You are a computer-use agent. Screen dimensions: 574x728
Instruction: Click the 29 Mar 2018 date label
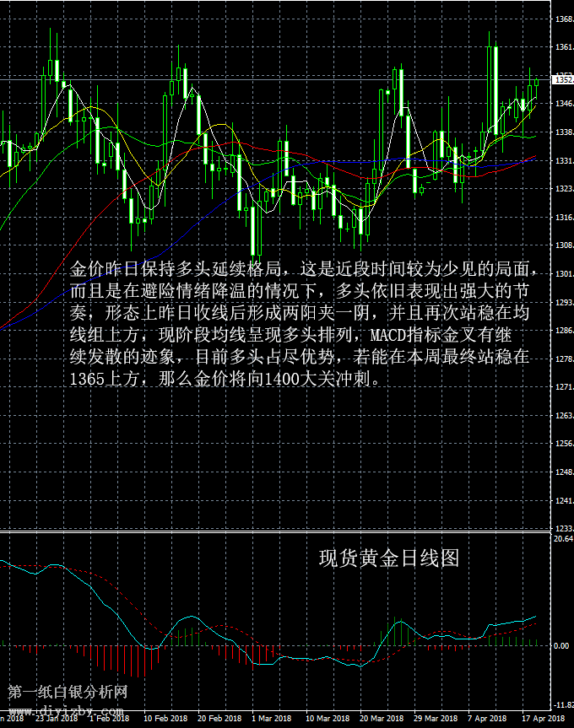[435, 719]
